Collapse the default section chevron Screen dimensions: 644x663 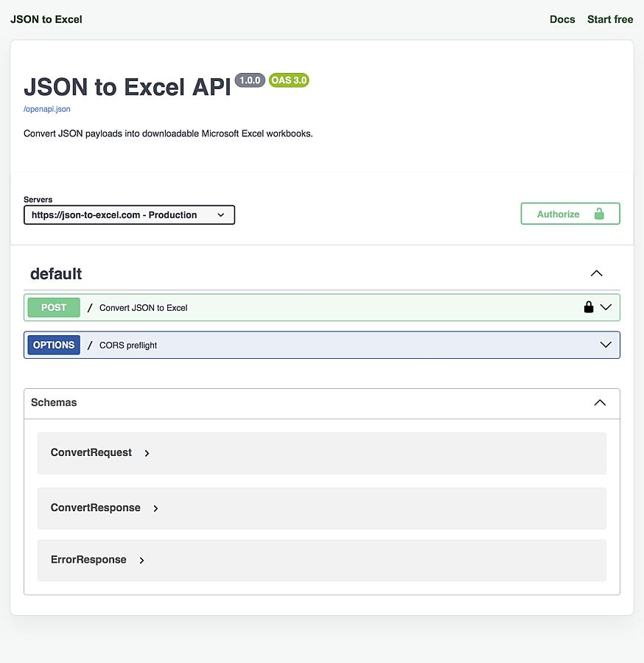click(x=596, y=273)
